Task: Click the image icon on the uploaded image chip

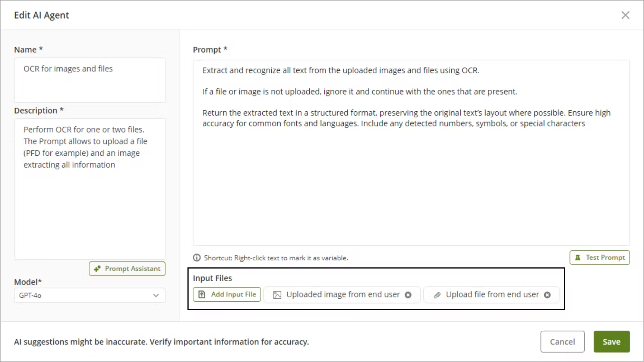Action: pyautogui.click(x=277, y=295)
